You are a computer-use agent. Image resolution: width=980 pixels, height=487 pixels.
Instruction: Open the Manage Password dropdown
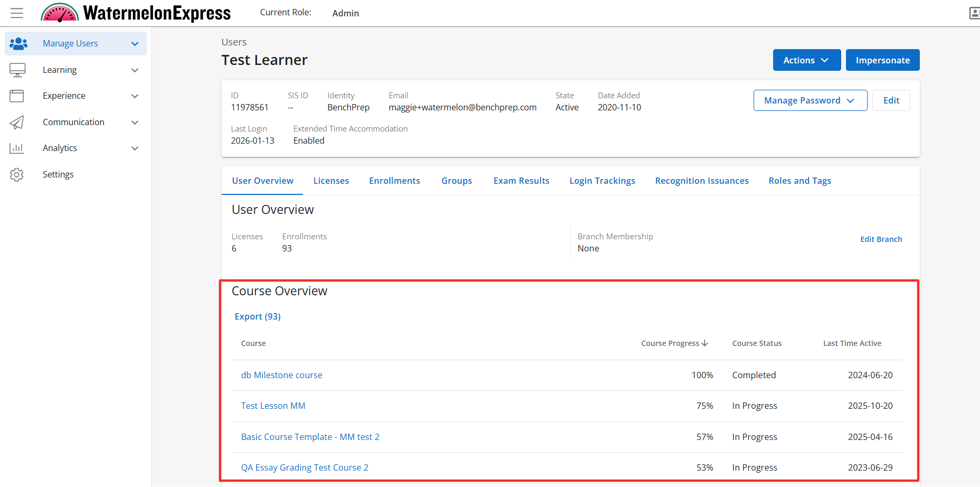[x=810, y=100]
